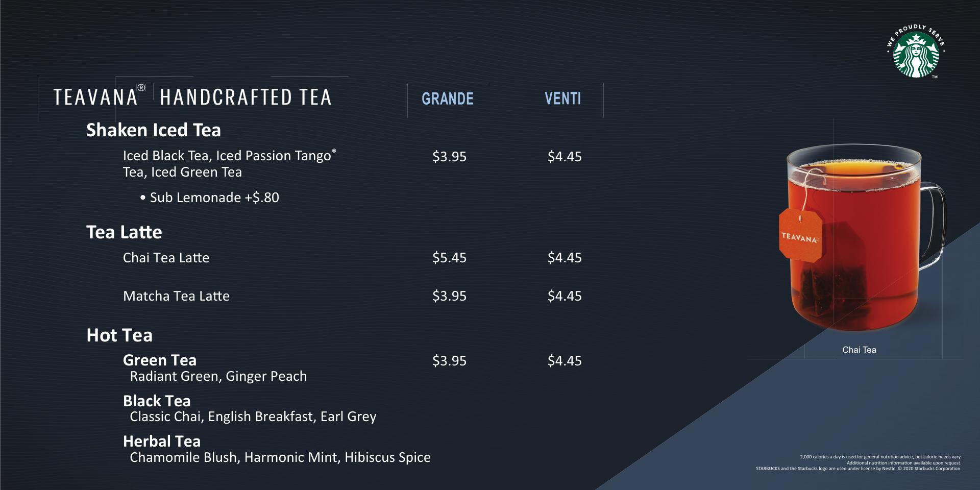Click the Hot Tea section heading
Image resolution: width=980 pixels, height=490 pixels.
click(119, 335)
